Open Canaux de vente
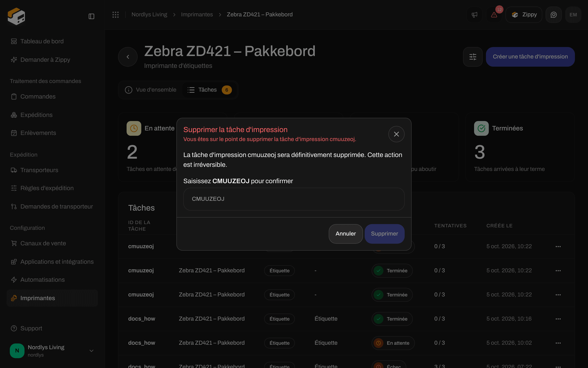 52,243
